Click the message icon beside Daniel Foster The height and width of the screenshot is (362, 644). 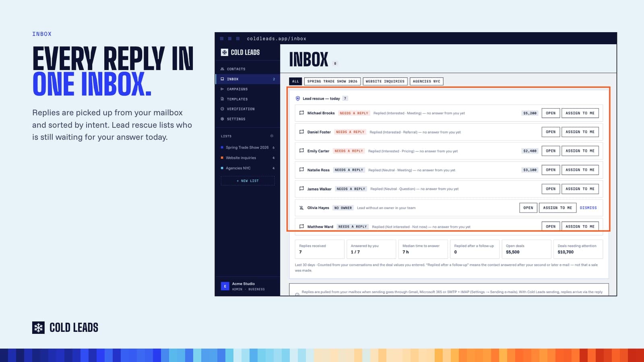pos(301,132)
